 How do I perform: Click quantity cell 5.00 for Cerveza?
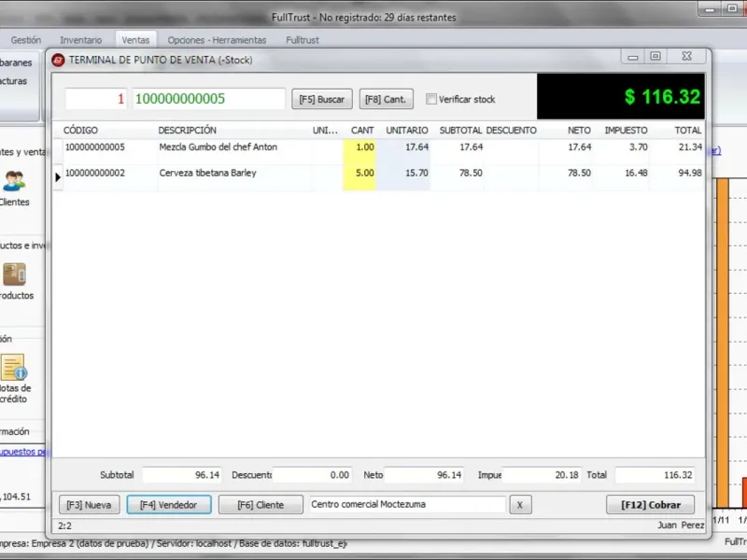tap(359, 177)
